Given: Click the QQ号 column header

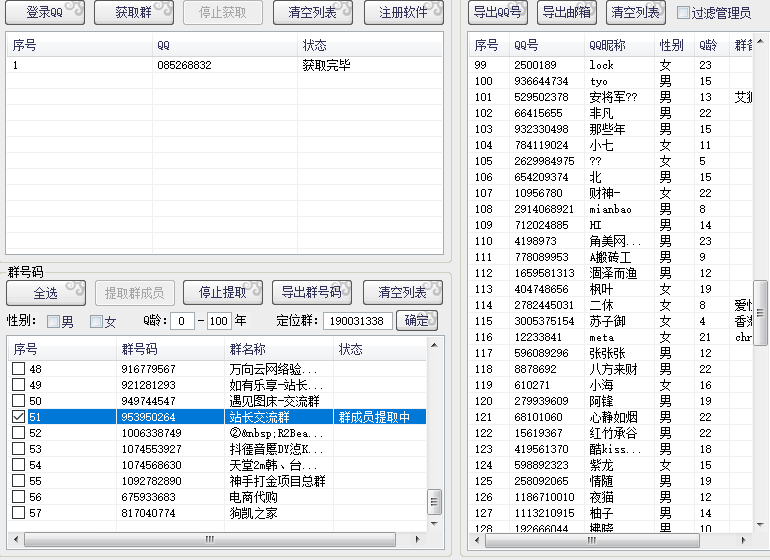Looking at the screenshot, I should (x=547, y=45).
